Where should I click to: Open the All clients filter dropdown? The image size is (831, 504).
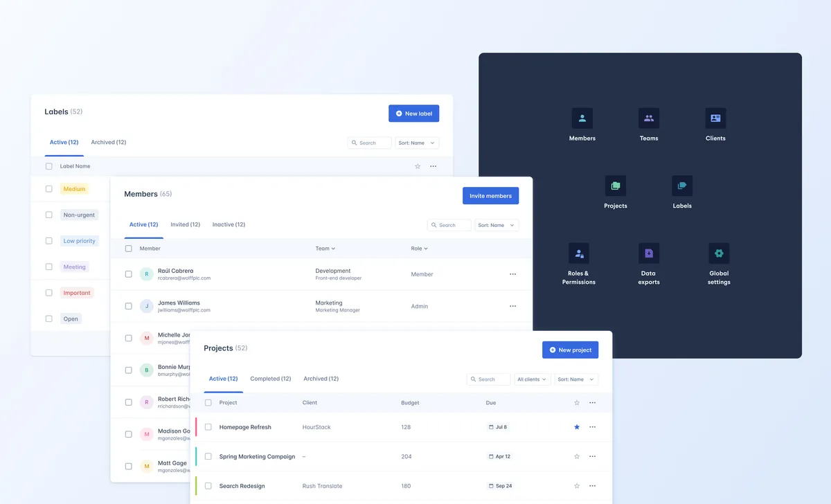click(532, 379)
